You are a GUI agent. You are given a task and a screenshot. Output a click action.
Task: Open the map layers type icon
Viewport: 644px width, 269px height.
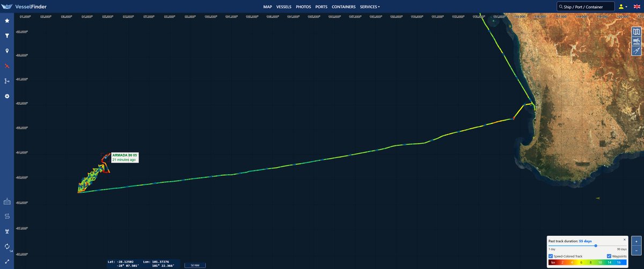[636, 32]
